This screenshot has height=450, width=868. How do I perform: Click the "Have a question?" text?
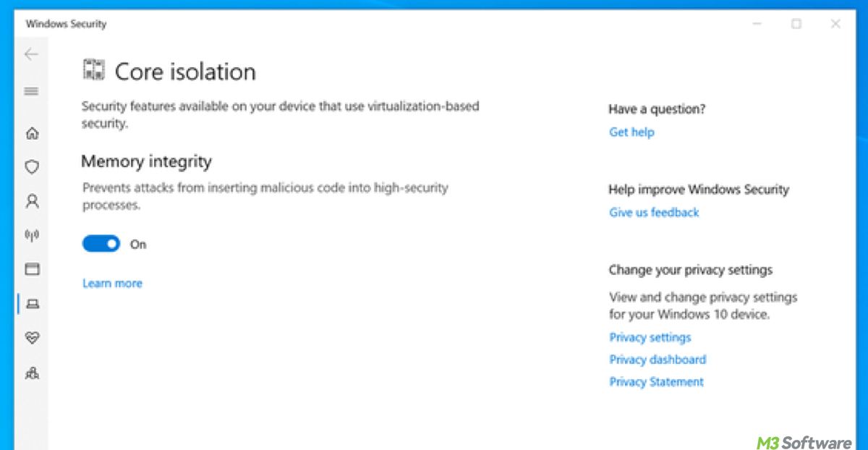click(657, 109)
